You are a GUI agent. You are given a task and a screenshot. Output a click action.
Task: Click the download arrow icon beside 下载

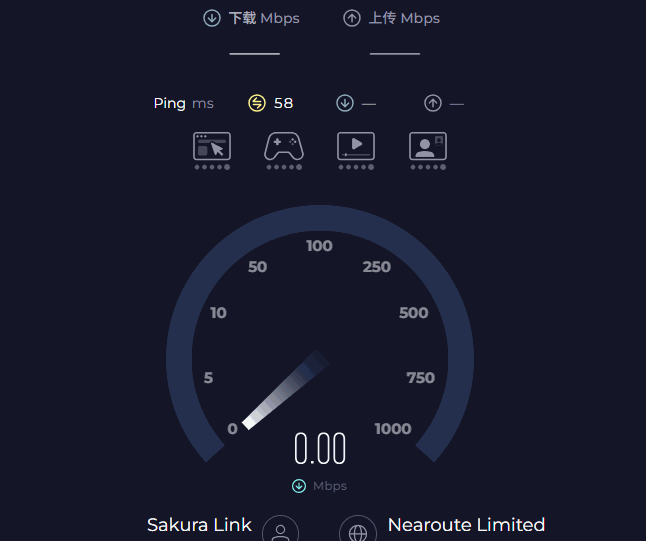[212, 18]
